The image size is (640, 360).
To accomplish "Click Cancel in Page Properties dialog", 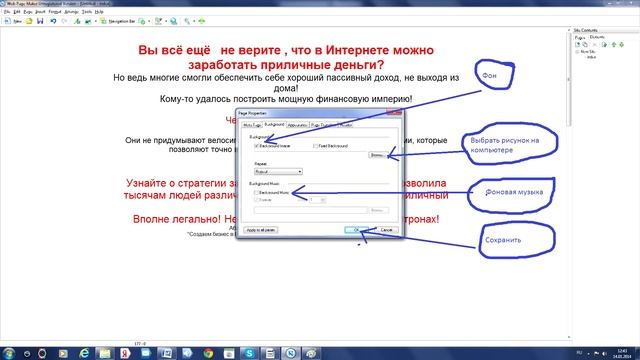I will tap(386, 230).
